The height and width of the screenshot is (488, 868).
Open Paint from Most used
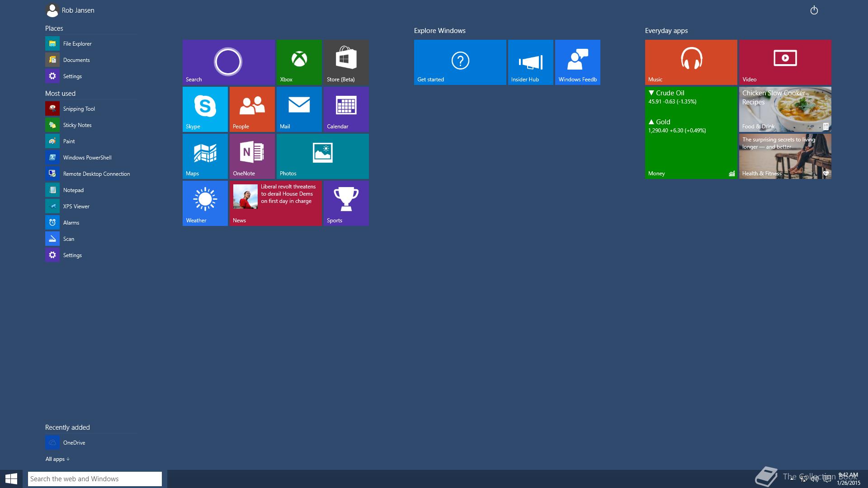click(x=91, y=141)
